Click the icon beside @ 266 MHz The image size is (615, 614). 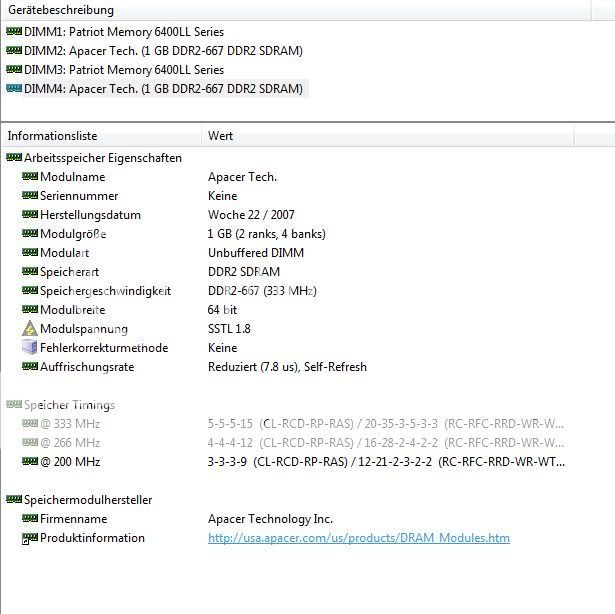tap(30, 442)
